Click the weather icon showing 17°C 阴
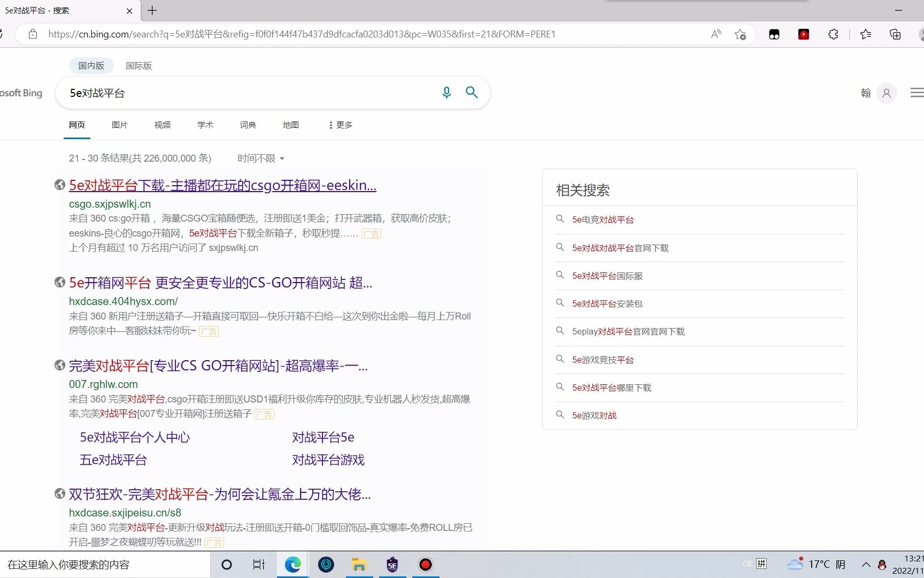The width and height of the screenshot is (924, 578). point(817,564)
